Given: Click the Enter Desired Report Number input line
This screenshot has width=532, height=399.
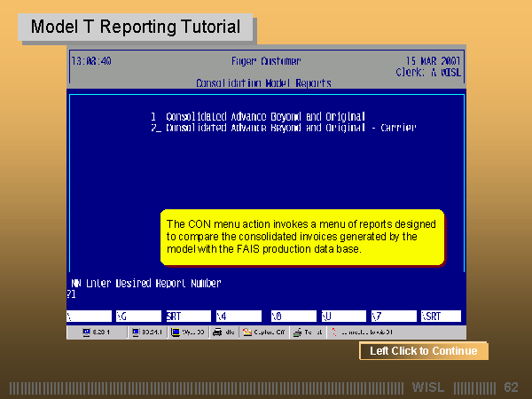Looking at the screenshot, I should click(x=146, y=284).
